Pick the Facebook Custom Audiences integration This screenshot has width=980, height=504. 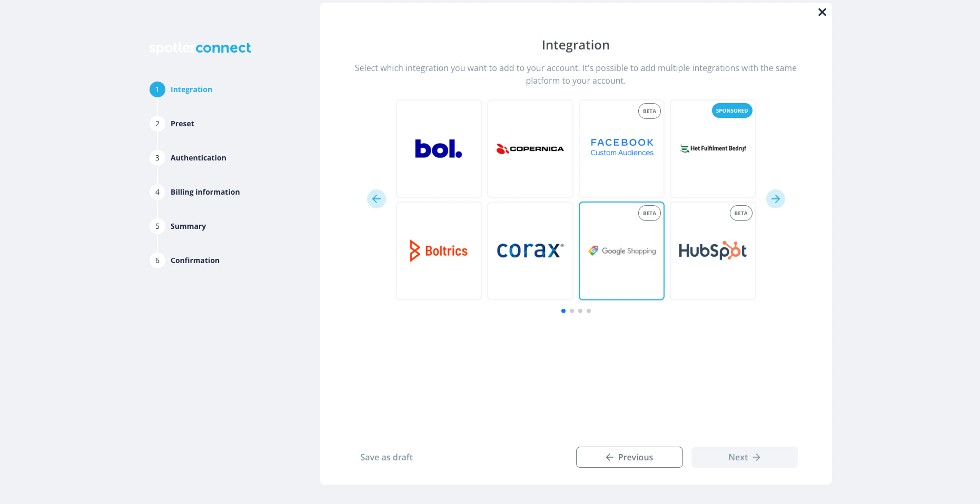click(x=621, y=149)
